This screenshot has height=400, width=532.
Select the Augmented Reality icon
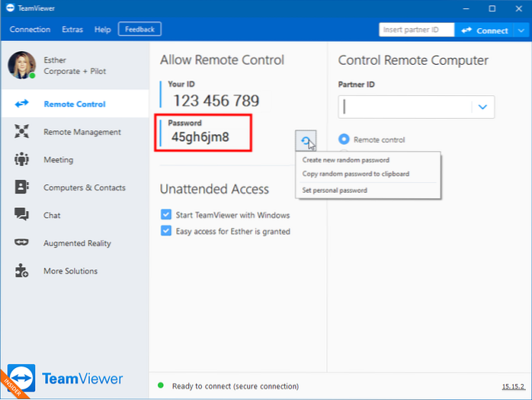21,243
